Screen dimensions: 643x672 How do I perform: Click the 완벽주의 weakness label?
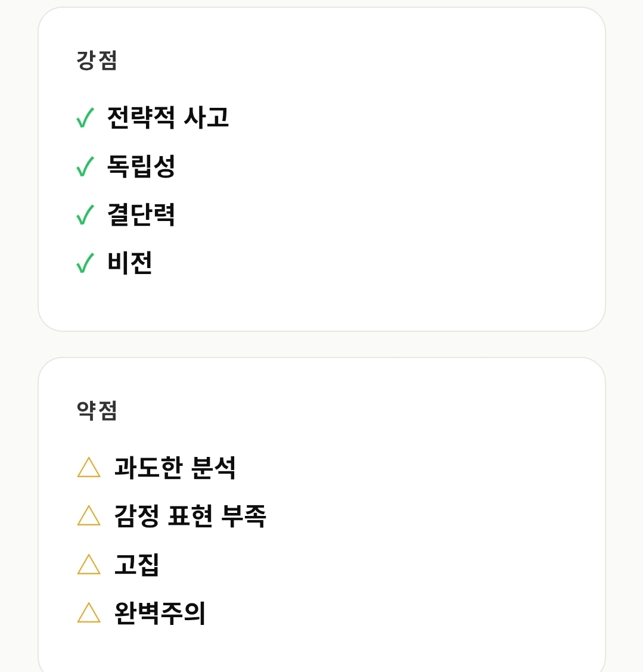pyautogui.click(x=160, y=613)
